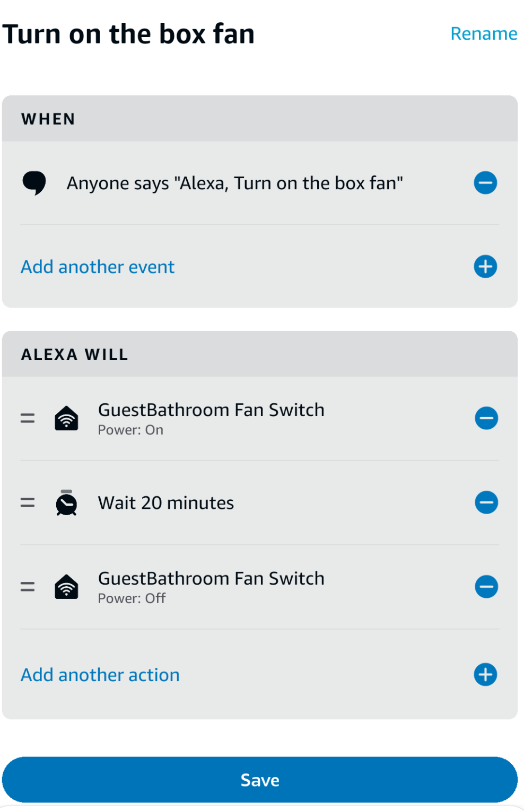Tap the smart home icon for Power: On
The width and height of the screenshot is (524, 812).
66,418
